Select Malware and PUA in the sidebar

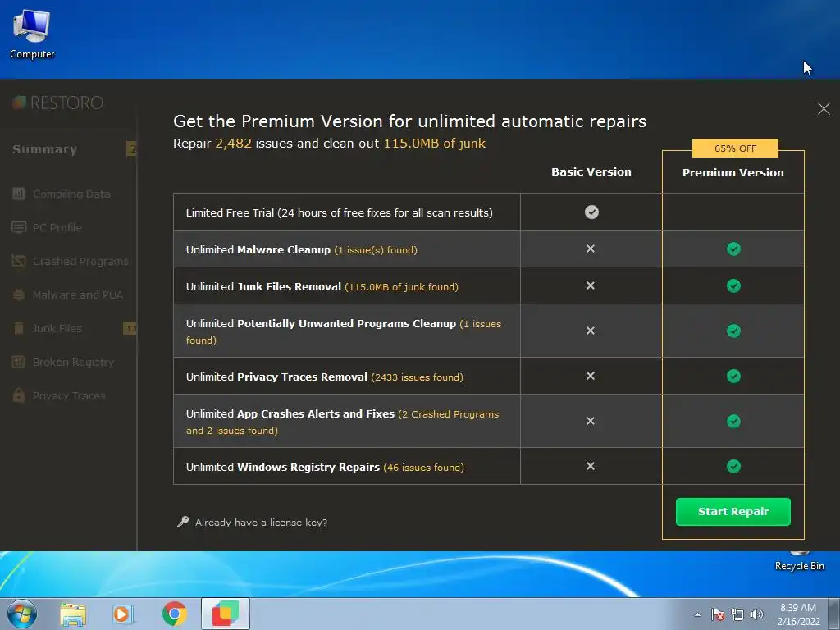click(x=78, y=295)
